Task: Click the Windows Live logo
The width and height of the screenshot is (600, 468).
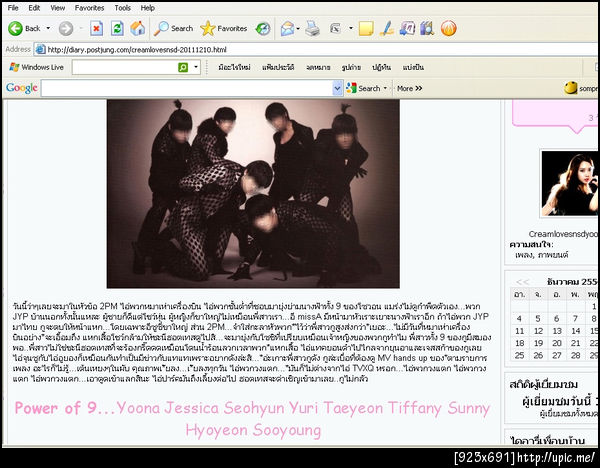Action: tap(36, 67)
